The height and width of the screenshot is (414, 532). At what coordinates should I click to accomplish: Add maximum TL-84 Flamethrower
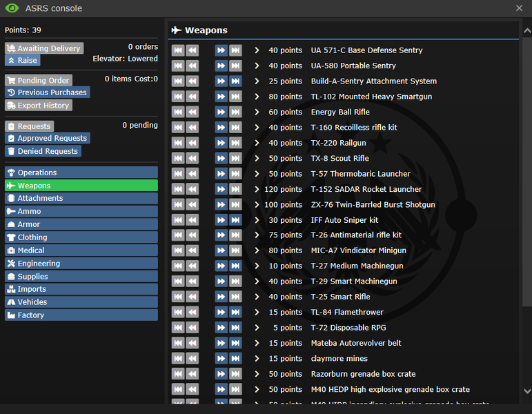point(235,312)
